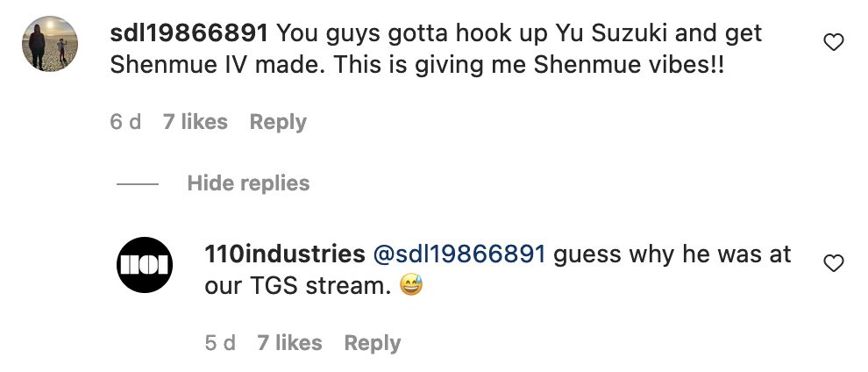
Task: Reply to sdl19866891's comment
Action: 278,122
